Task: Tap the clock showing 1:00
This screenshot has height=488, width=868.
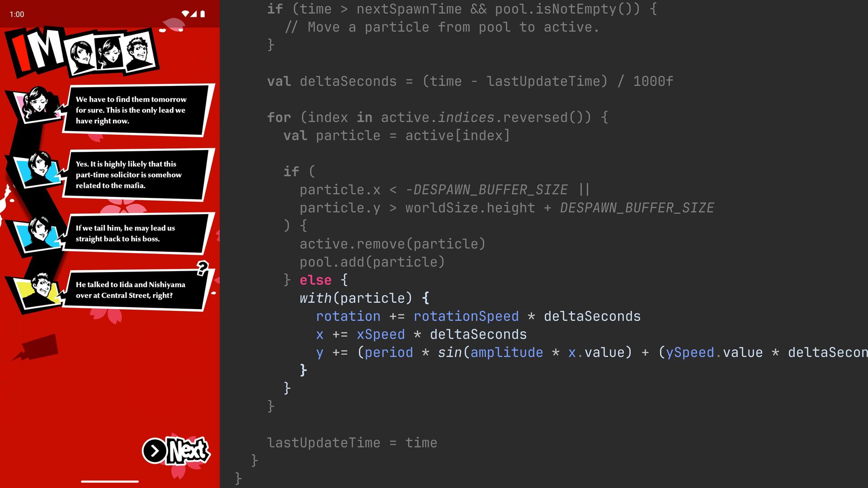Action: (17, 14)
